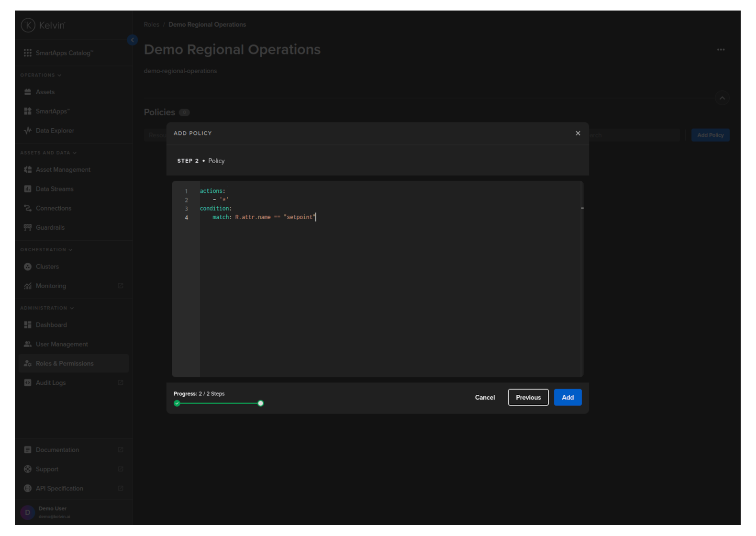This screenshot has height=536, width=756.
Task: Collapse the sidebar with arrow toggle
Action: [x=133, y=40]
